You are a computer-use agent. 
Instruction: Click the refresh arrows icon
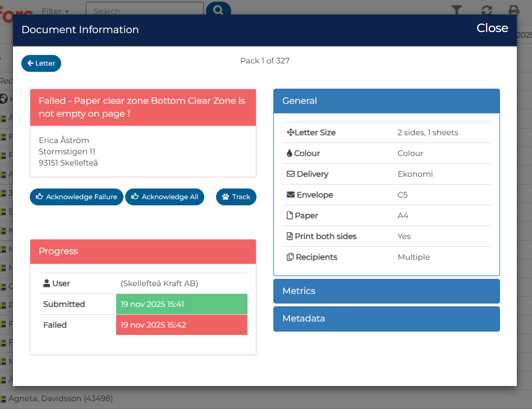click(487, 10)
